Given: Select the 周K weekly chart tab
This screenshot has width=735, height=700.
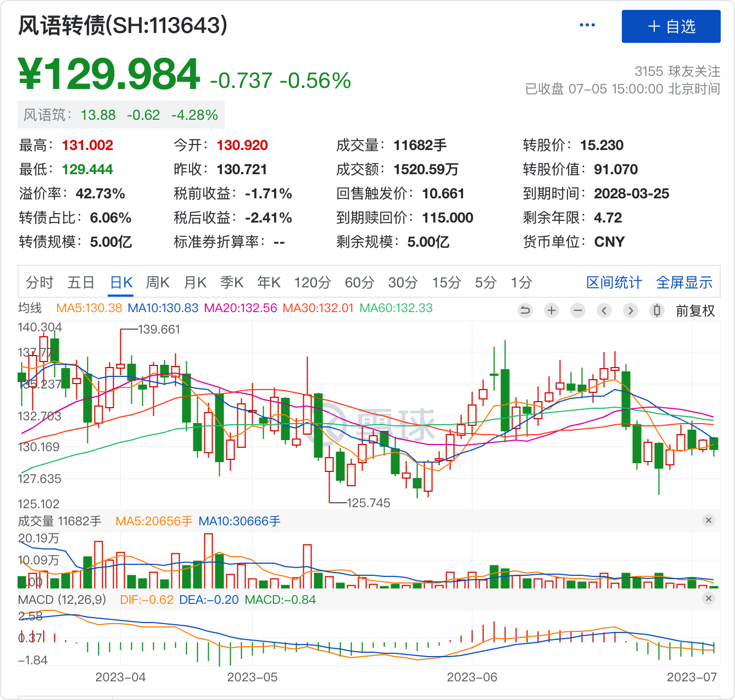Looking at the screenshot, I should 158,282.
